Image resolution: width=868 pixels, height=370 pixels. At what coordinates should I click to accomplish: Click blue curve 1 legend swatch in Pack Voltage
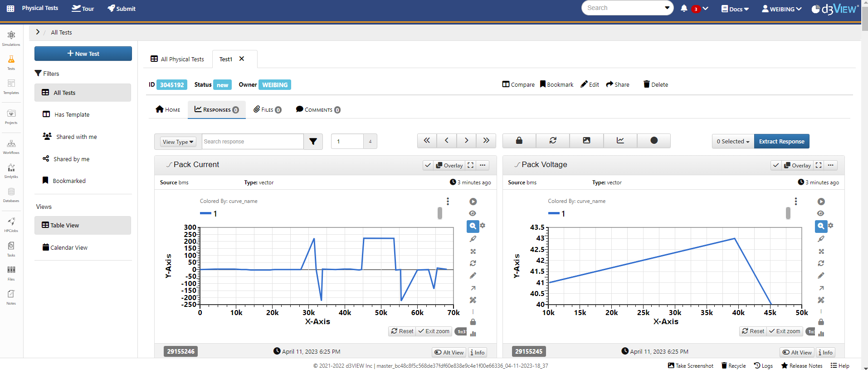(x=554, y=213)
